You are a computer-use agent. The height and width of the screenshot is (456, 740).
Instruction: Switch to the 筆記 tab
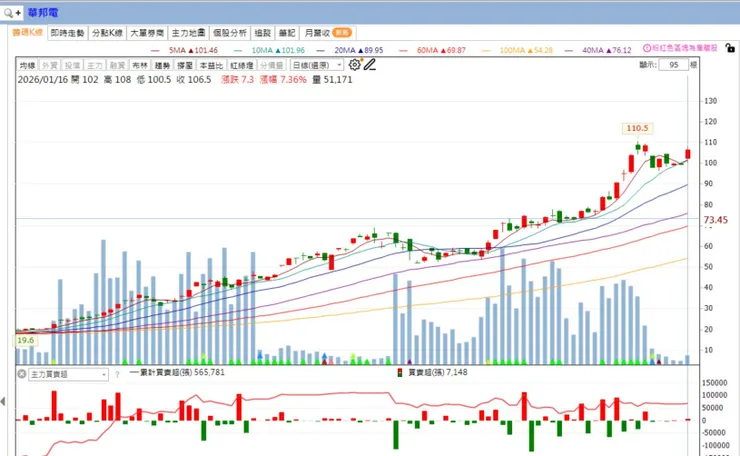[x=287, y=33]
